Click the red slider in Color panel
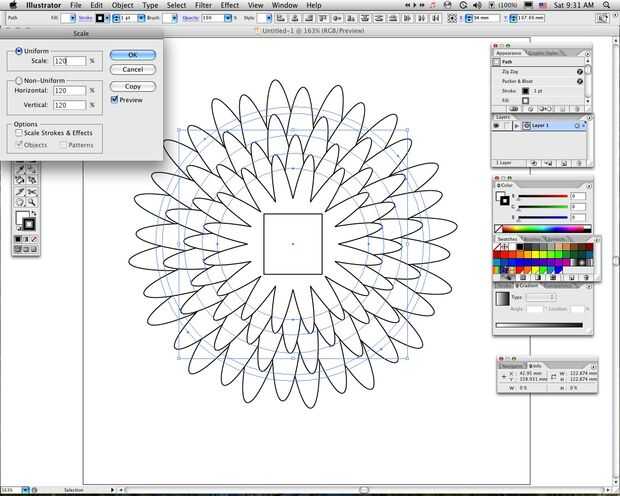Image resolution: width=620 pixels, height=496 pixels. [543, 196]
